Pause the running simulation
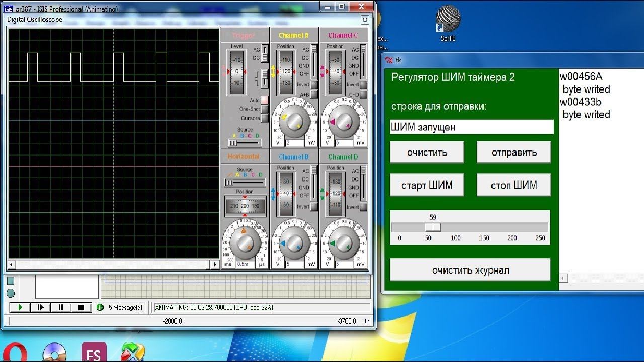644x362 pixels. 61,307
